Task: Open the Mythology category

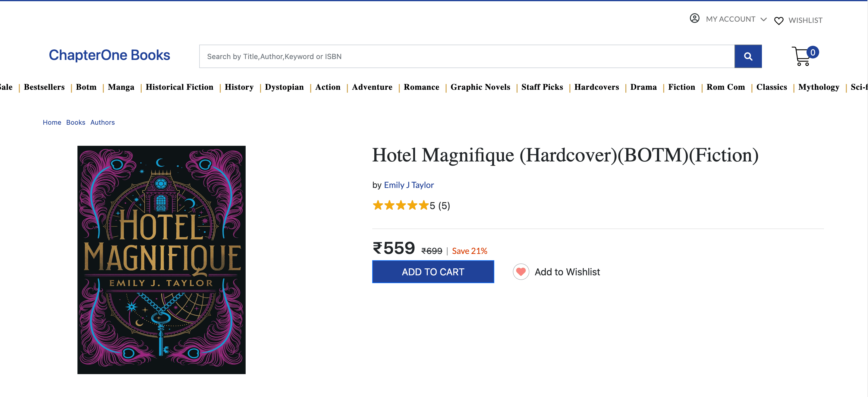Action: click(819, 87)
